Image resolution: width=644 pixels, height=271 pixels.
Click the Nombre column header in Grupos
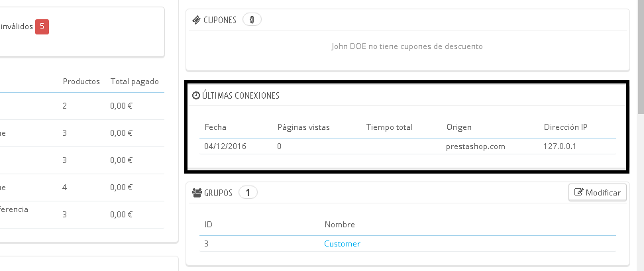pyautogui.click(x=339, y=225)
